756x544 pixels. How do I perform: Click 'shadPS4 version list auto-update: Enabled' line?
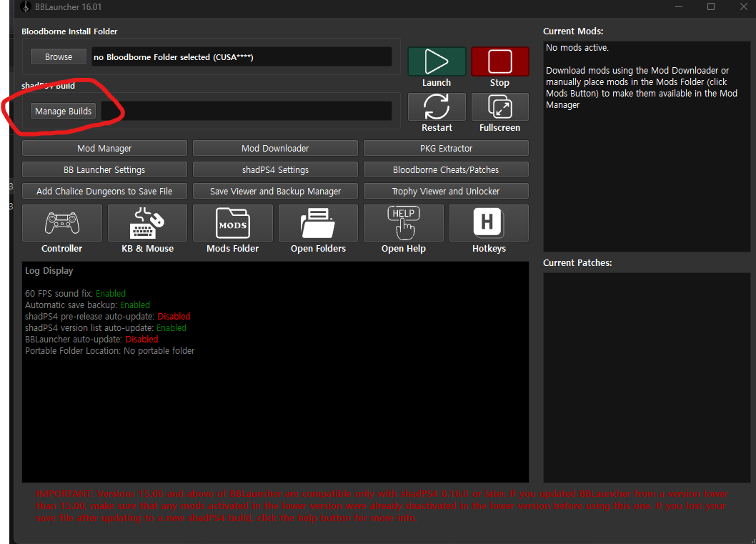[x=106, y=328]
